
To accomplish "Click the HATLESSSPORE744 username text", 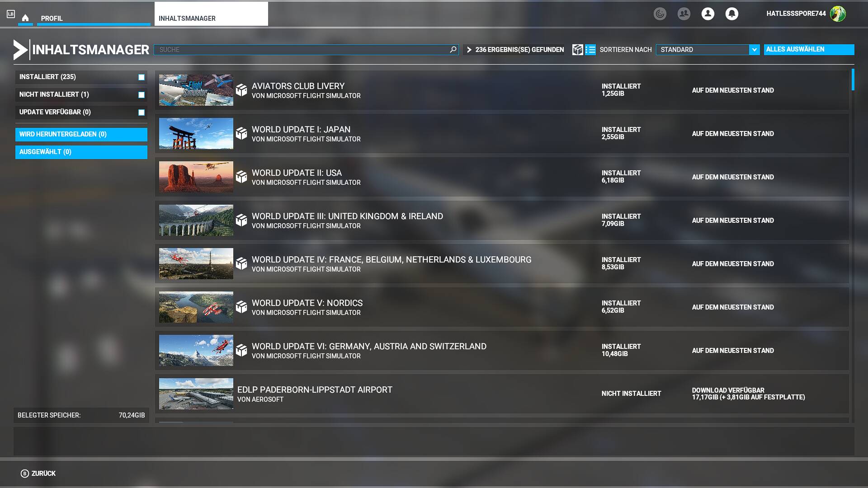I will (x=796, y=14).
